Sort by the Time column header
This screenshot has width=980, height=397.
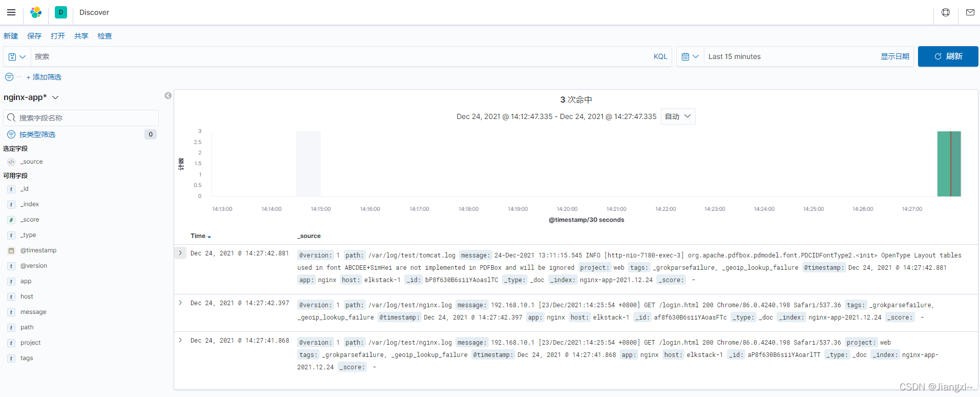click(201, 236)
